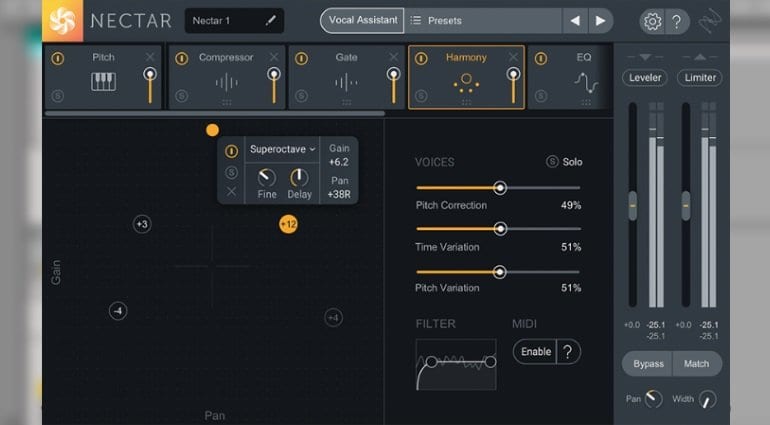The height and width of the screenshot is (425, 770).
Task: Select the -4 voice node
Action: [x=118, y=311]
